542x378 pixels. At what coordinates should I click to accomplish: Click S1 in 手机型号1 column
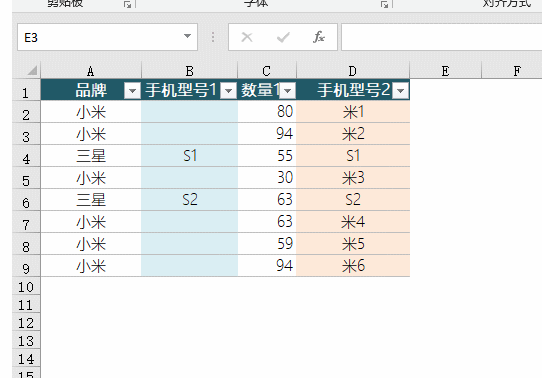click(x=189, y=156)
